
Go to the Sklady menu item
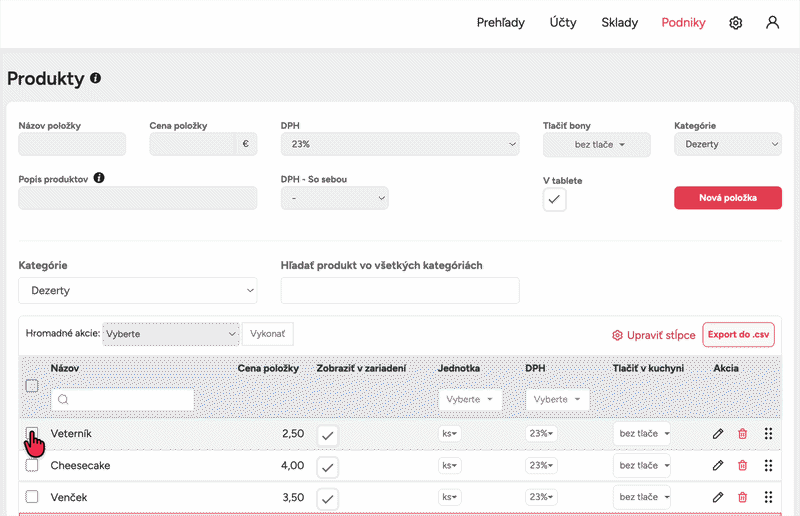coord(619,22)
